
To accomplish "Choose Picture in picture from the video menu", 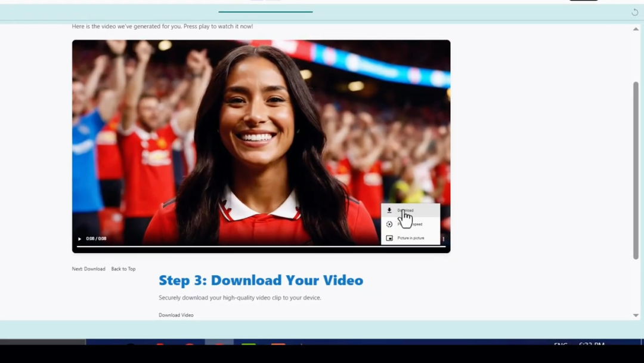I will [x=410, y=238].
